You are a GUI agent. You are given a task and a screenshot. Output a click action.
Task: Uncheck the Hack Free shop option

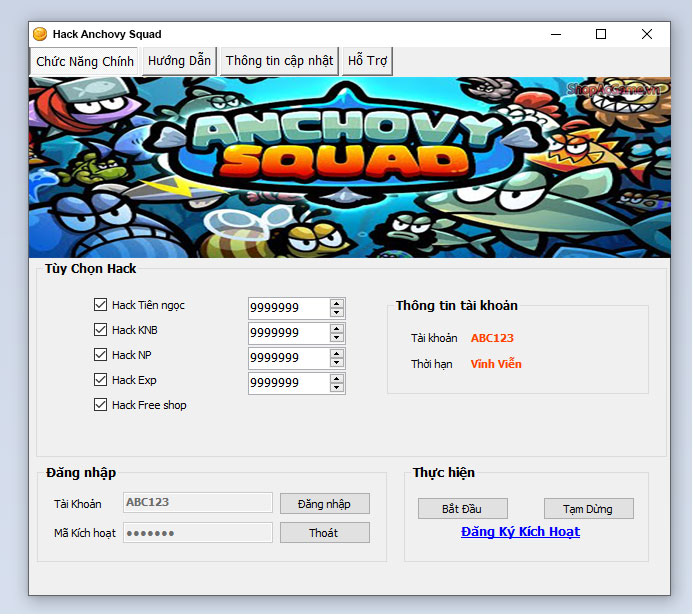[x=100, y=405]
